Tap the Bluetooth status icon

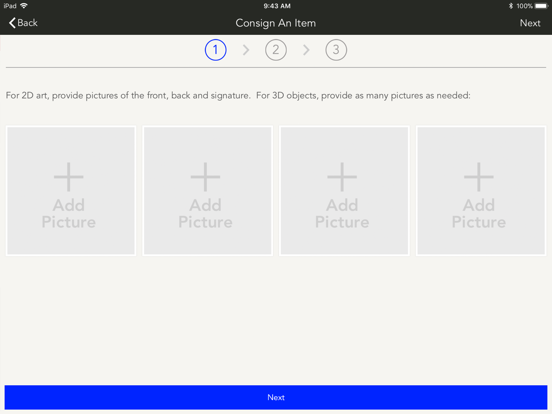click(x=511, y=6)
